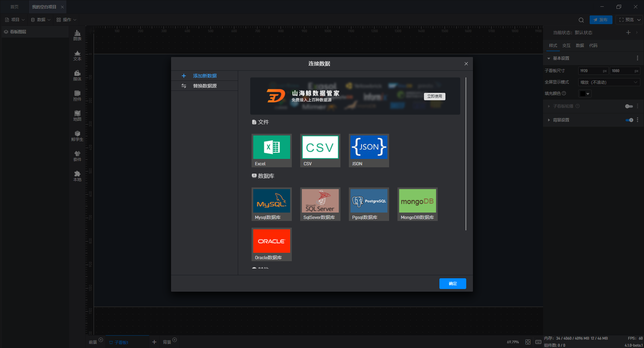Select the SqlSever数据库 data source
Screen dimensions: 644x348
pos(320,204)
